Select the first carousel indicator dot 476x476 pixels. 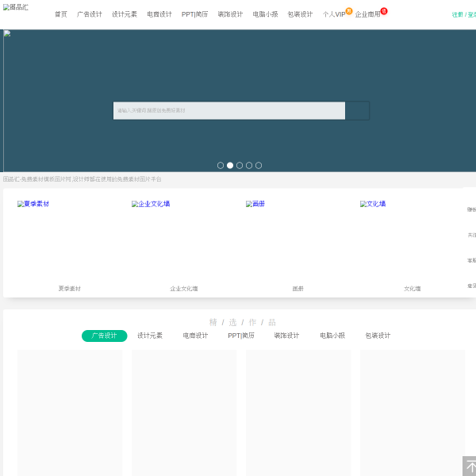(x=221, y=166)
